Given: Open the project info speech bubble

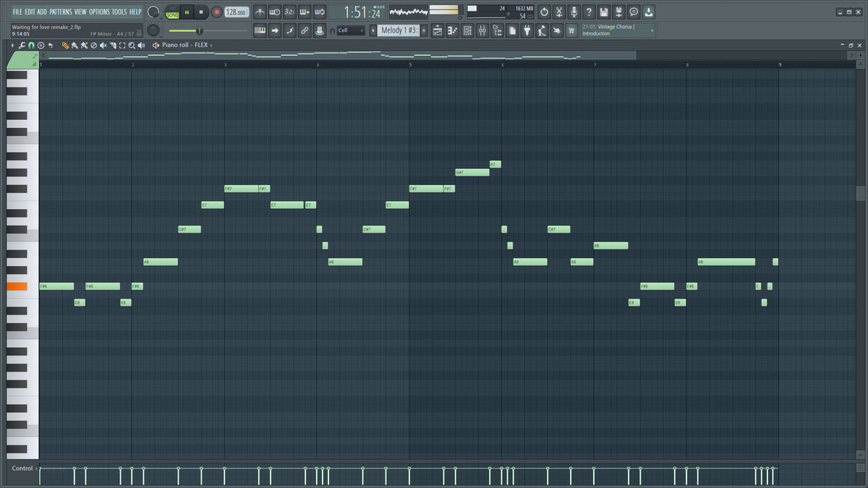Looking at the screenshot, I should point(634,12).
